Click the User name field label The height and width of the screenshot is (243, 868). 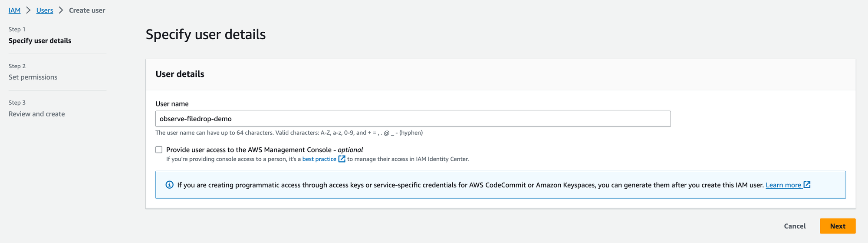click(172, 104)
